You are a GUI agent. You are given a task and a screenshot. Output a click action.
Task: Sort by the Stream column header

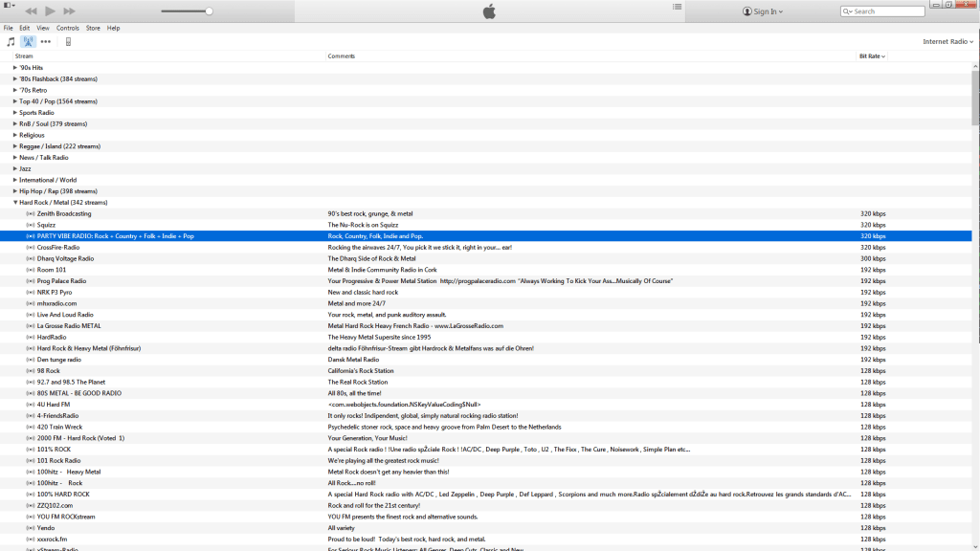coord(24,56)
